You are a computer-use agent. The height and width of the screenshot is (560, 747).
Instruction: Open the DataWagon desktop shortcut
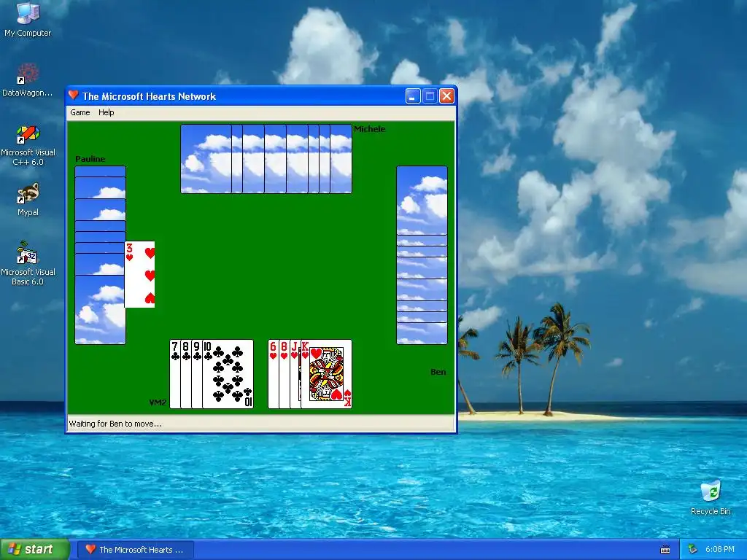point(28,80)
